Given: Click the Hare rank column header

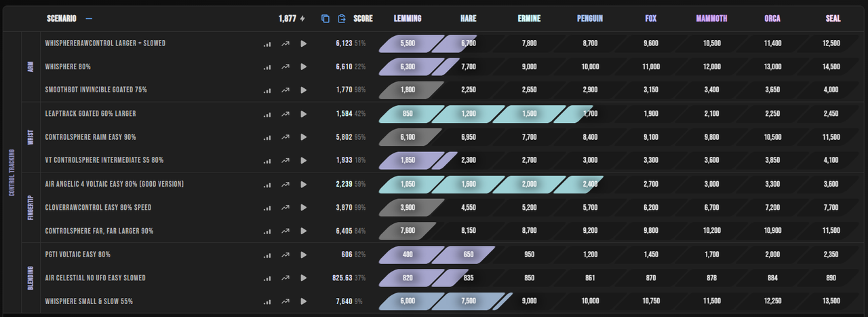Looking at the screenshot, I should [468, 19].
